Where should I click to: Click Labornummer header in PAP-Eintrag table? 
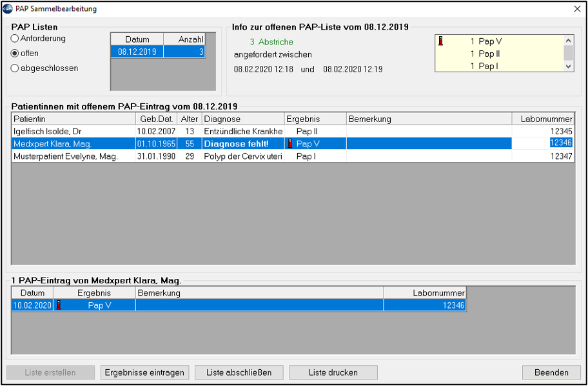pos(425,293)
